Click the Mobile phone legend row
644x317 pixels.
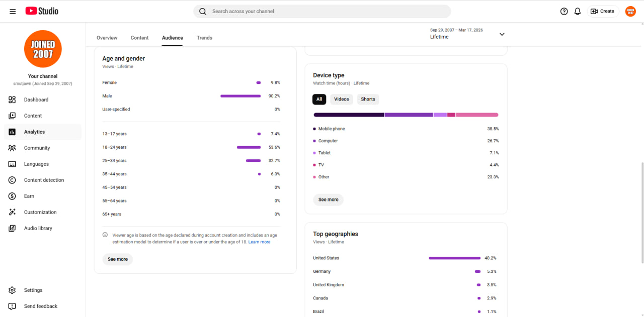pos(406,129)
